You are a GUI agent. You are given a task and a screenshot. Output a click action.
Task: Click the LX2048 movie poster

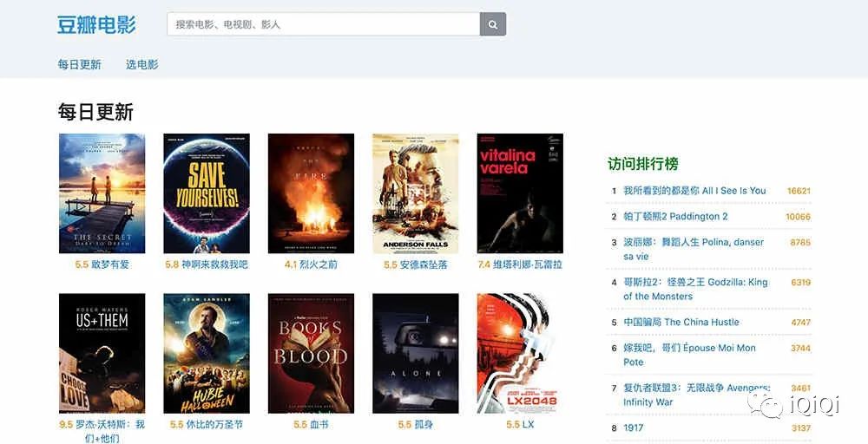point(520,353)
